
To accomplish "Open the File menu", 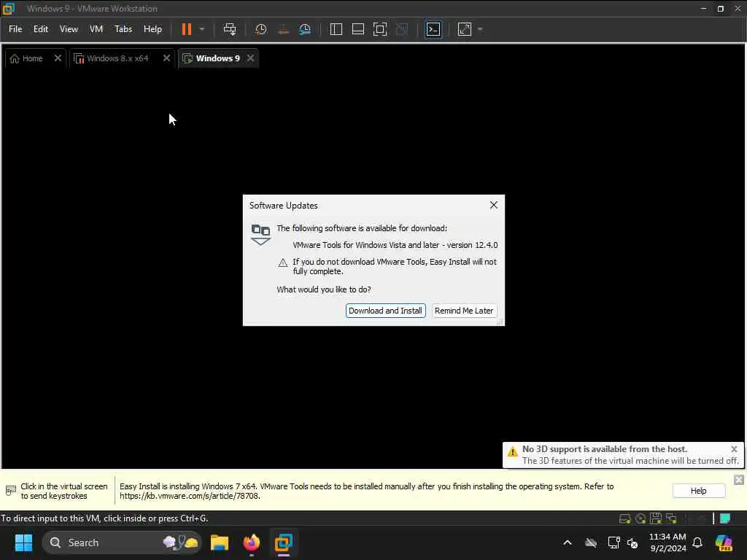I will click(15, 29).
